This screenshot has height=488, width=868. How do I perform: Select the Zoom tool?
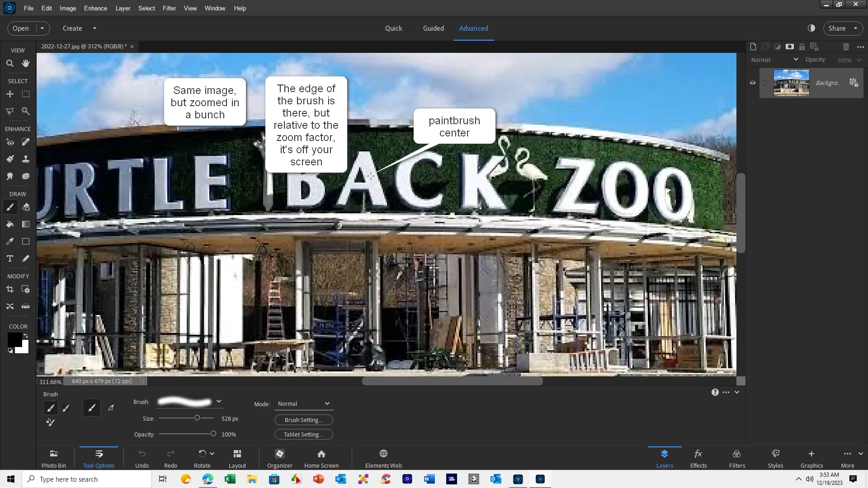(x=9, y=64)
